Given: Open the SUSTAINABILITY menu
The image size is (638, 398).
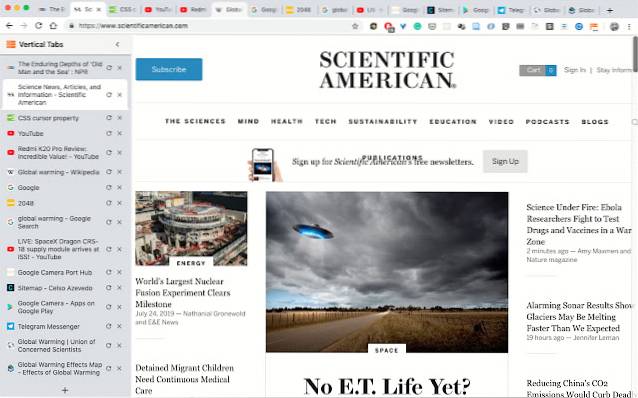Looking at the screenshot, I should tap(383, 121).
